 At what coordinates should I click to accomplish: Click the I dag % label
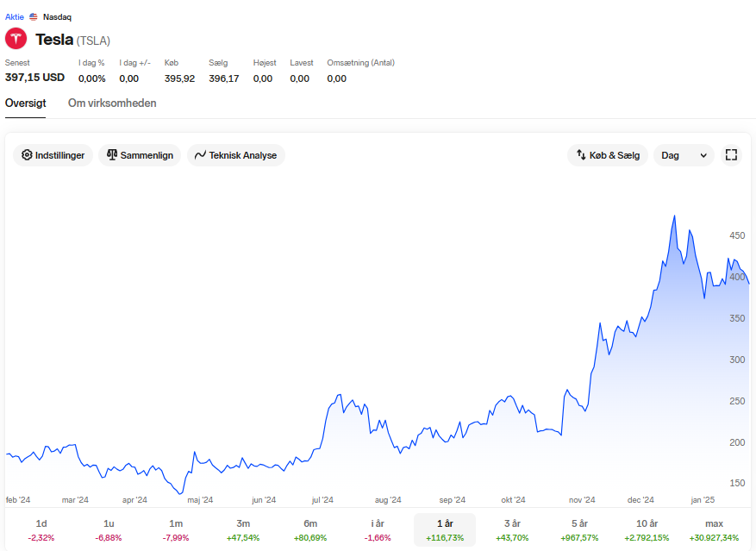91,63
